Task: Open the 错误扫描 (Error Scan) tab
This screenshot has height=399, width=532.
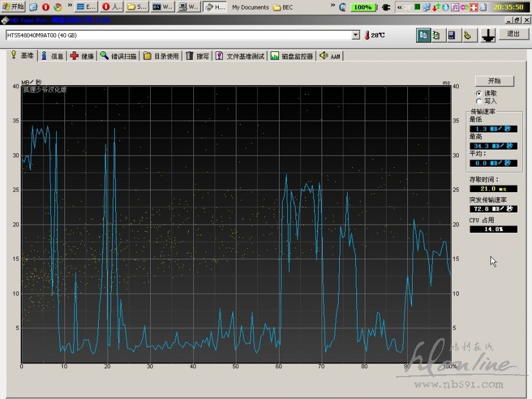Action: [x=118, y=56]
